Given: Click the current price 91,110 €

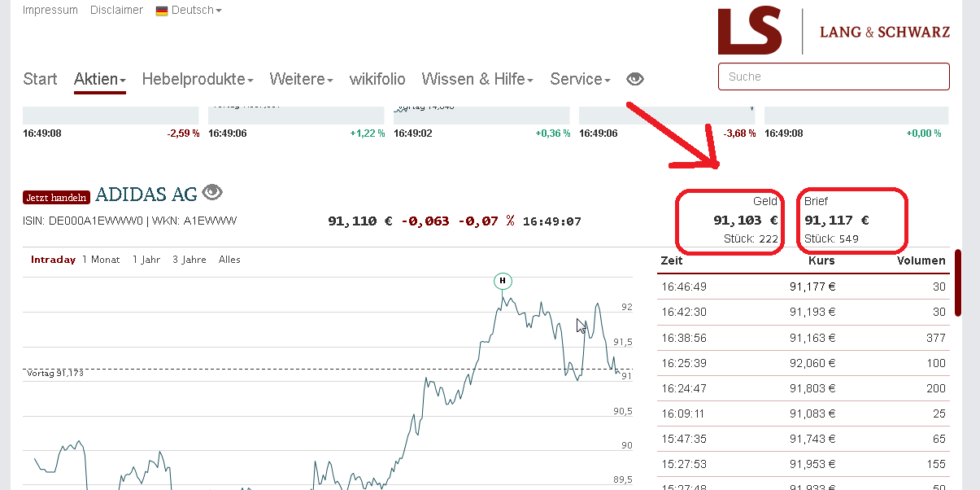Looking at the screenshot, I should pyautogui.click(x=360, y=221).
